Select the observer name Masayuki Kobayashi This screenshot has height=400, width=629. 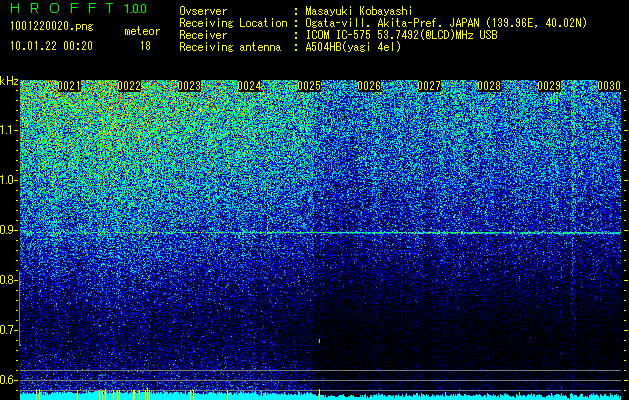click(359, 11)
